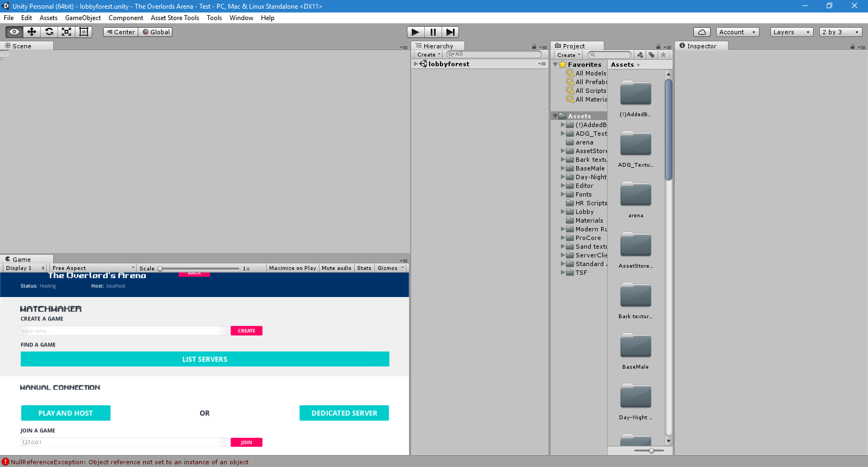Toggle pivot Center/Pivot mode
868x467 pixels.
[x=121, y=32]
